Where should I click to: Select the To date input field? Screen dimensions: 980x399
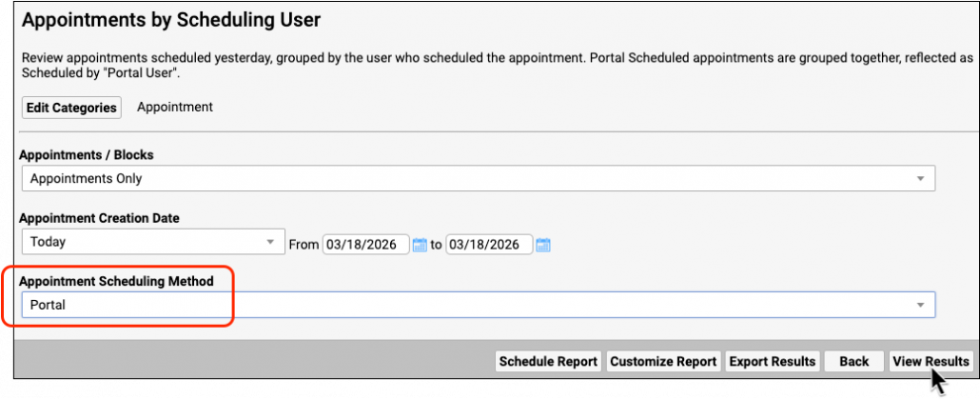point(489,245)
